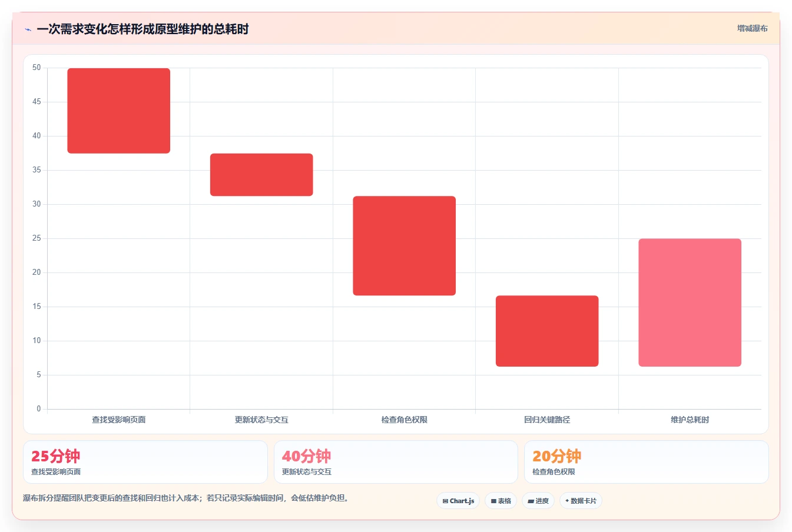Screen dimensions: 792x532
Task: Open the 40分钟 更新状态与交互 stat card
Action: [x=396, y=462]
